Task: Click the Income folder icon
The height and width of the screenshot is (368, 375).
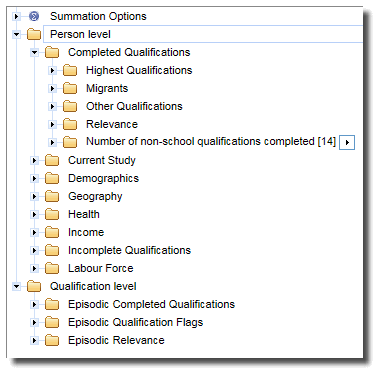Action: pyautogui.click(x=52, y=232)
